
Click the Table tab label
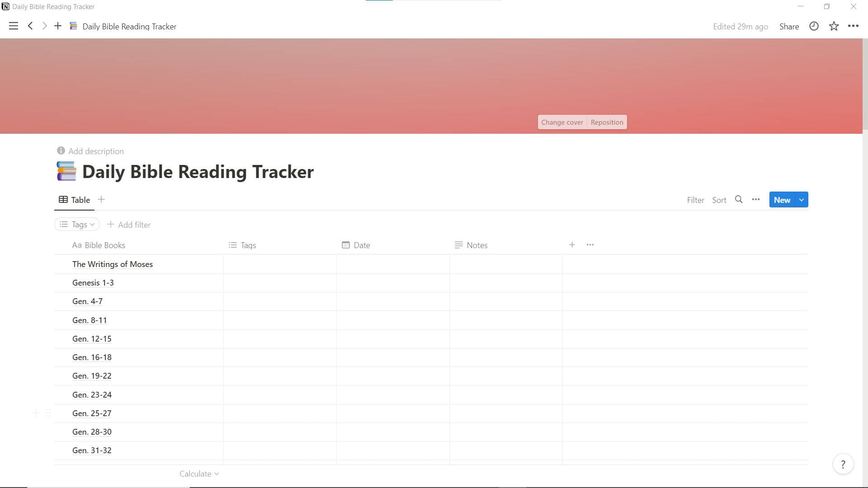(x=80, y=200)
